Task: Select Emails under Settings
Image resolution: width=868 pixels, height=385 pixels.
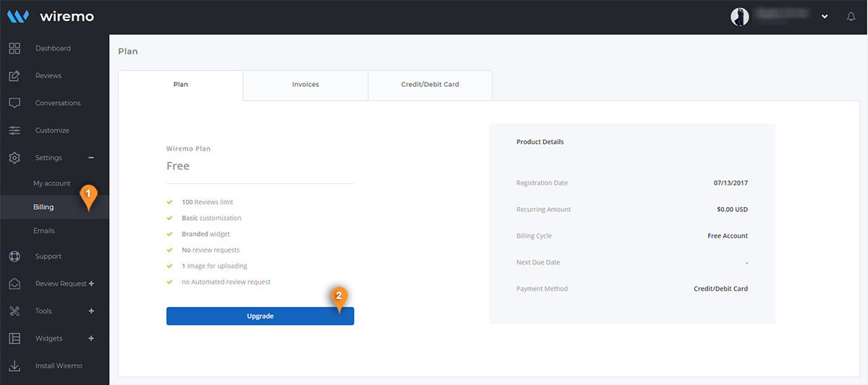Action: coord(44,231)
